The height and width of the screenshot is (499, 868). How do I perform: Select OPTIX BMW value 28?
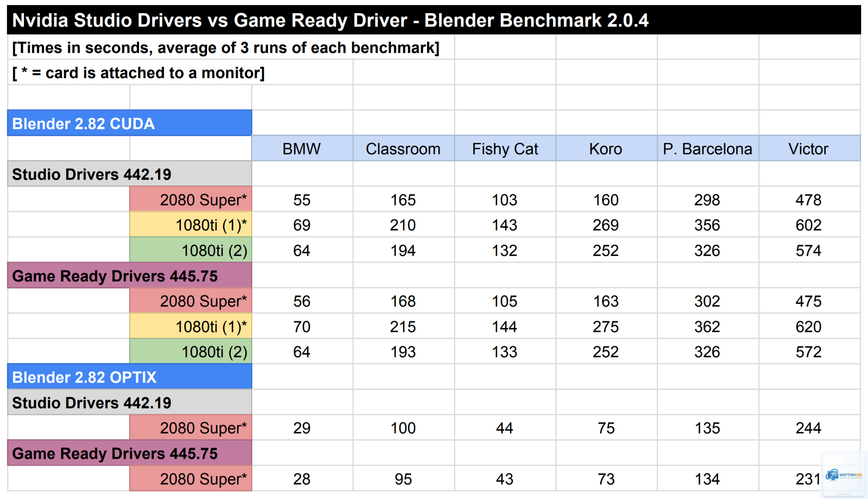click(x=302, y=479)
